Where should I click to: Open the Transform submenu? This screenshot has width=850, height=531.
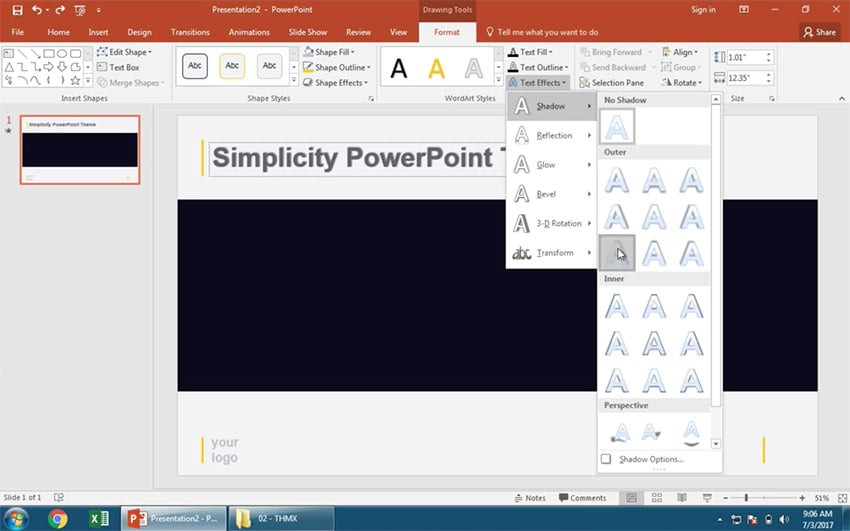(552, 253)
